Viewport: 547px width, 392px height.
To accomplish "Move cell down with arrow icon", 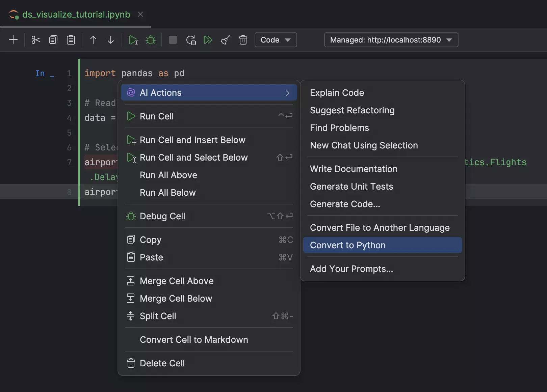I will [x=111, y=40].
